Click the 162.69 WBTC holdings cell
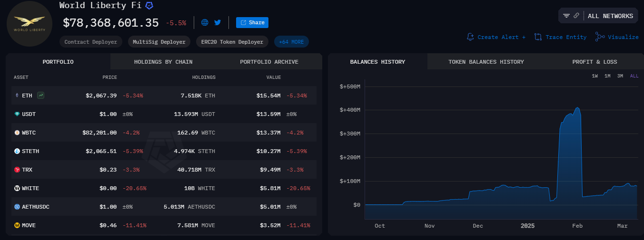 (196, 133)
